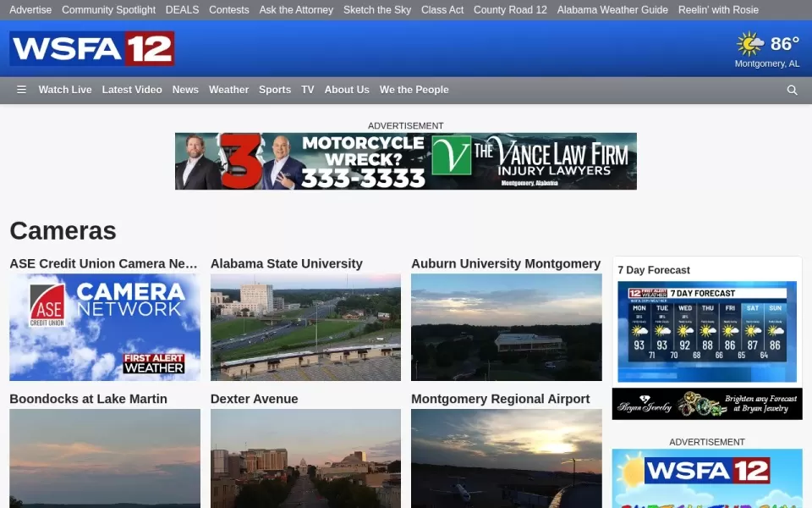This screenshot has width=812, height=508.
Task: Open We the People menu item
Action: coord(414,90)
